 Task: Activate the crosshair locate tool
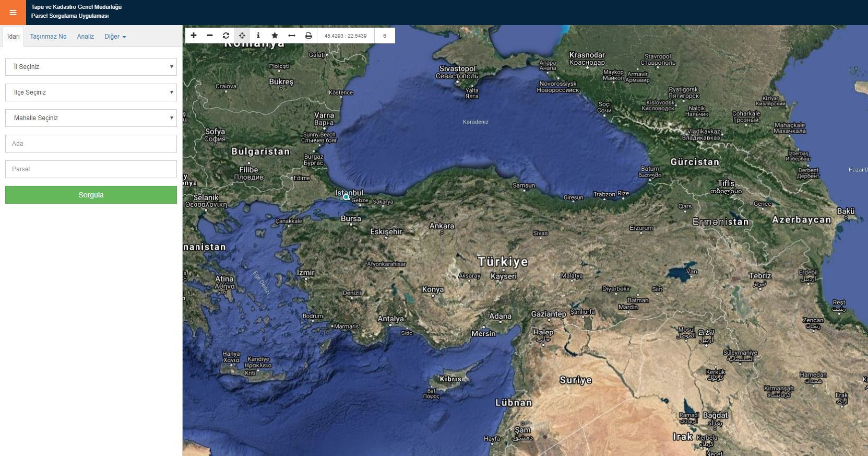pyautogui.click(x=242, y=36)
